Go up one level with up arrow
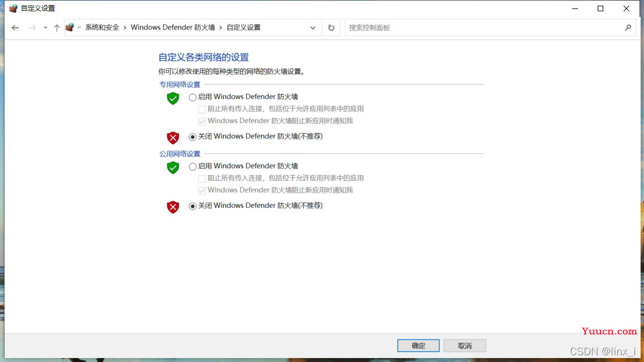The image size is (644, 362). click(x=57, y=28)
